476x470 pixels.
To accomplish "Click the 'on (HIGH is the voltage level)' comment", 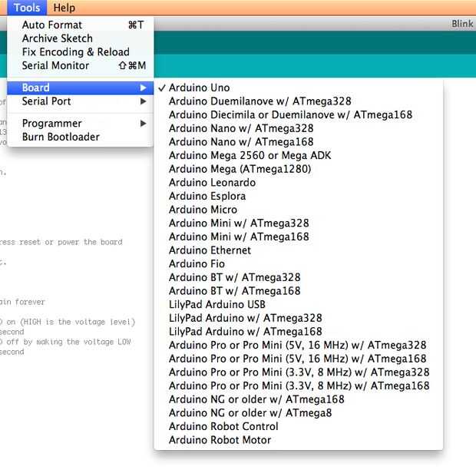I will [x=71, y=322].
